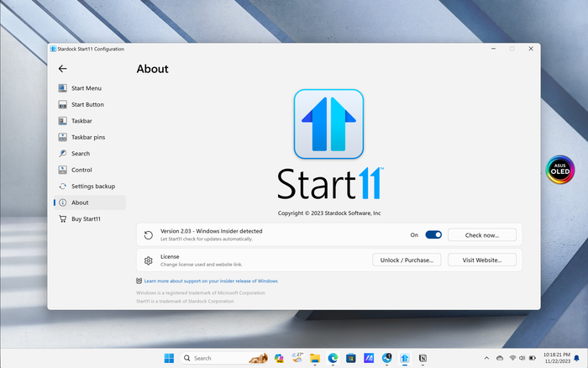The height and width of the screenshot is (368, 588).
Task: Open the Taskbar settings page
Action: 89,121
